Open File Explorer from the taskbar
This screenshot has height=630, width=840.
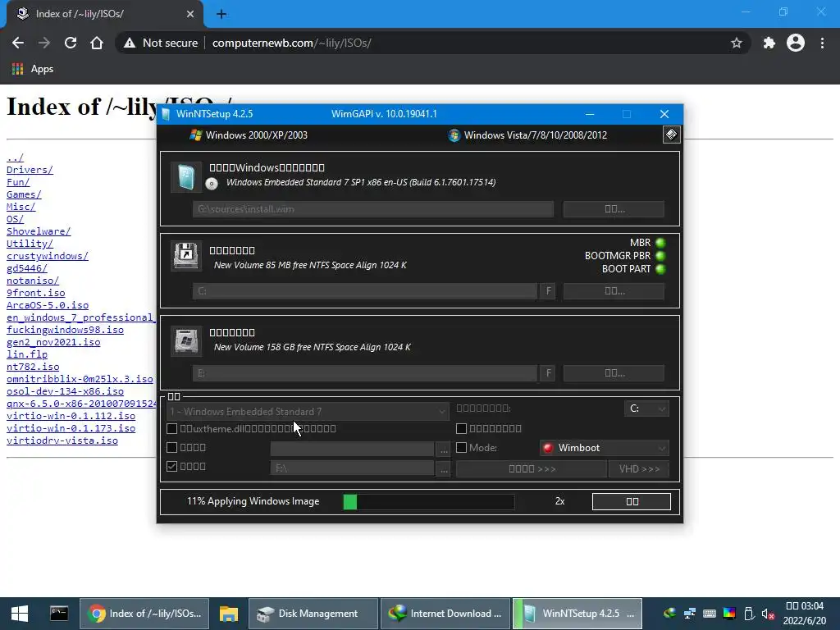pos(229,614)
